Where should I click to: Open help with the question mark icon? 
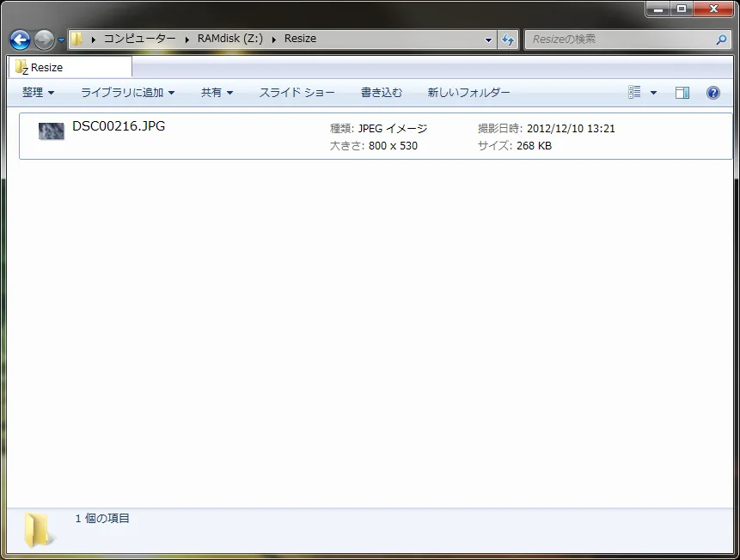click(x=712, y=93)
